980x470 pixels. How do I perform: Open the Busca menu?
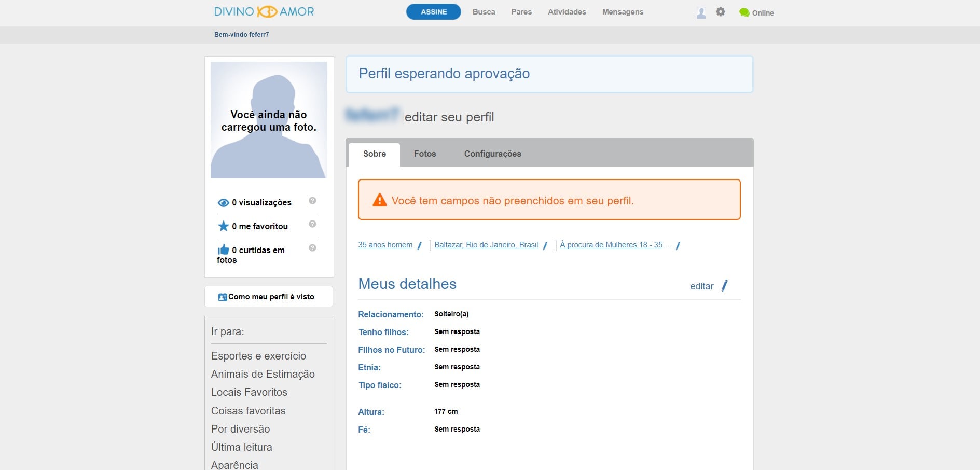pyautogui.click(x=484, y=12)
